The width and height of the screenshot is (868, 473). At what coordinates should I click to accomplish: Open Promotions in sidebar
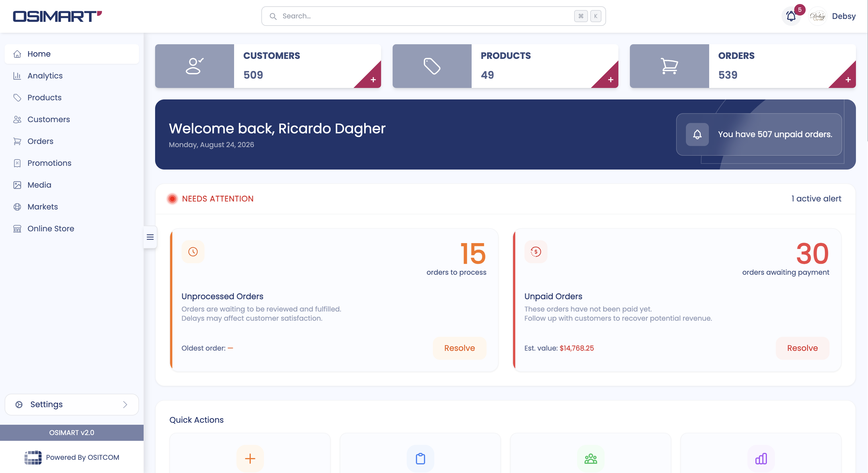pyautogui.click(x=72, y=163)
